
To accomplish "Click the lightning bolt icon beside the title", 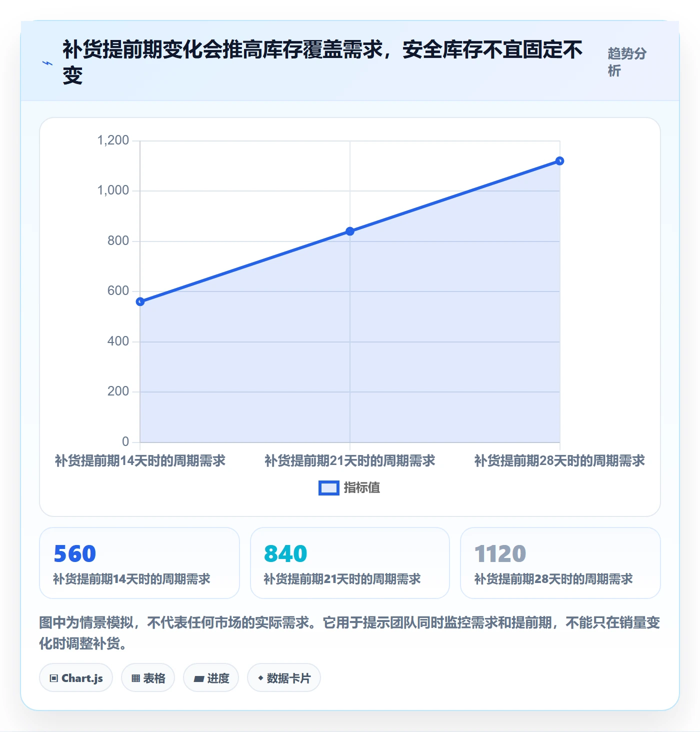I will 47,63.
